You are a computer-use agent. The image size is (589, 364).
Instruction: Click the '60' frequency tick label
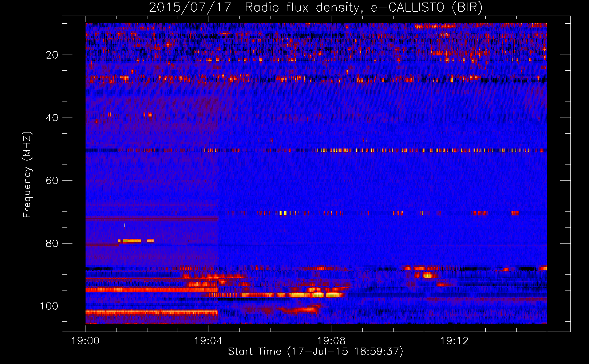click(52, 181)
